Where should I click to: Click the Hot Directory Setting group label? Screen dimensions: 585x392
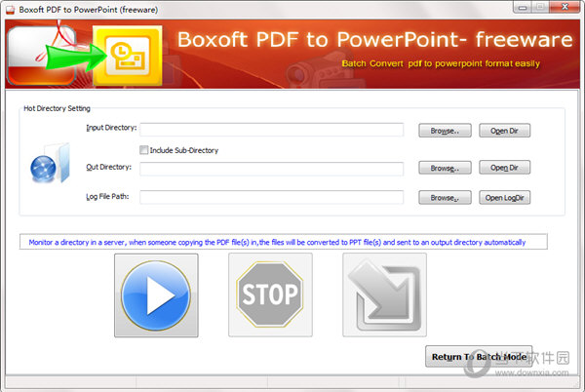point(57,108)
